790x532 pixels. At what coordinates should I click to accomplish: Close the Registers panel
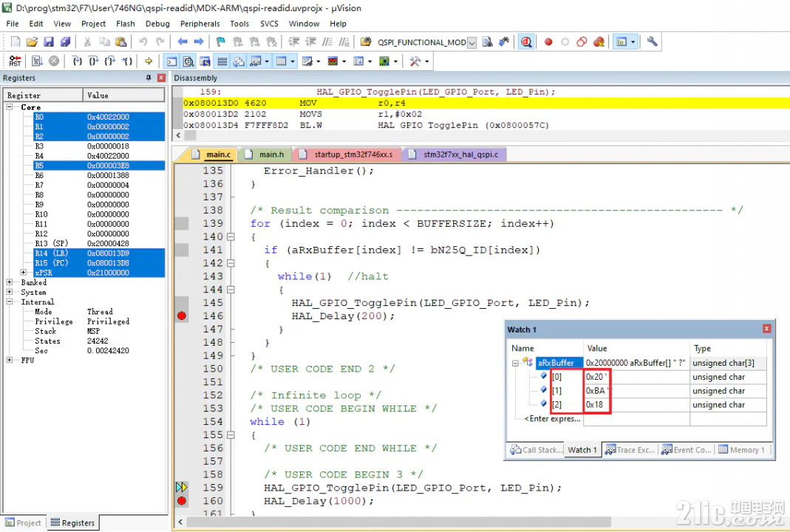pyautogui.click(x=161, y=78)
